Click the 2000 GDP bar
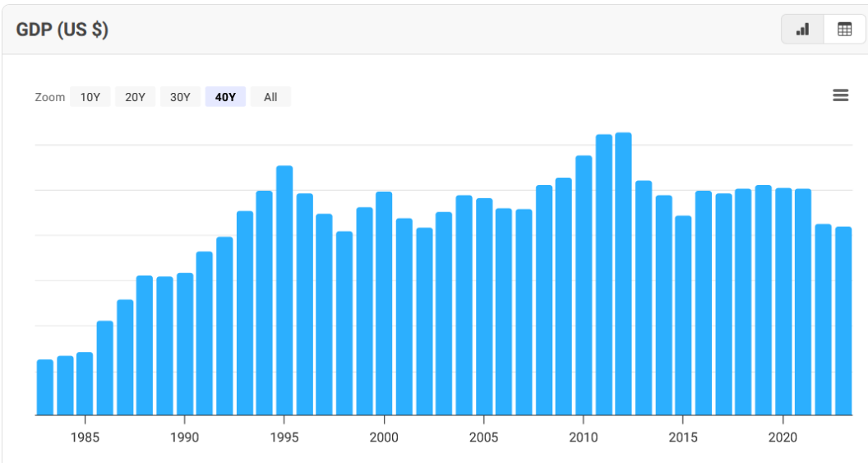The height and width of the screenshot is (463, 868). pyautogui.click(x=384, y=303)
